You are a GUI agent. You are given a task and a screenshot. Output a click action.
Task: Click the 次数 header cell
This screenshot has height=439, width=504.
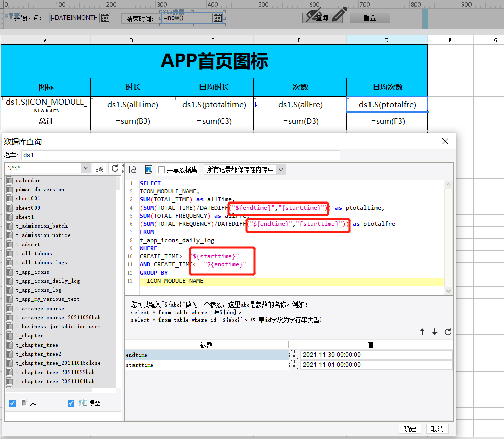pyautogui.click(x=300, y=87)
